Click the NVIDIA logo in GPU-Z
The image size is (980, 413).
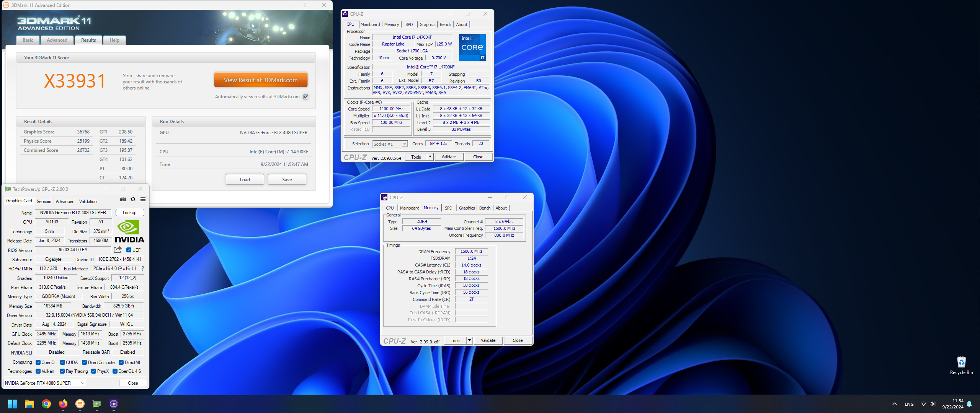click(x=129, y=231)
